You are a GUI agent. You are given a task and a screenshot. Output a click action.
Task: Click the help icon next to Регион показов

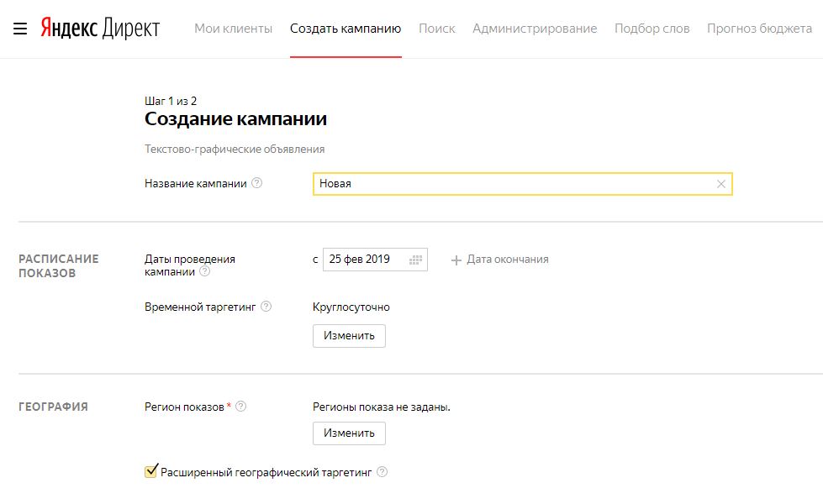[x=242, y=404]
